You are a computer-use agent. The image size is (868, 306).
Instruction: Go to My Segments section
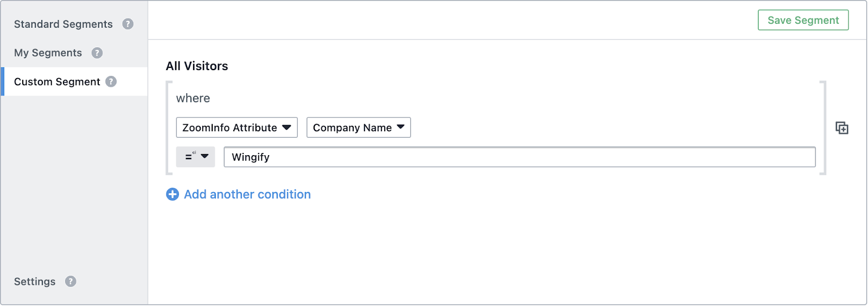click(x=48, y=53)
